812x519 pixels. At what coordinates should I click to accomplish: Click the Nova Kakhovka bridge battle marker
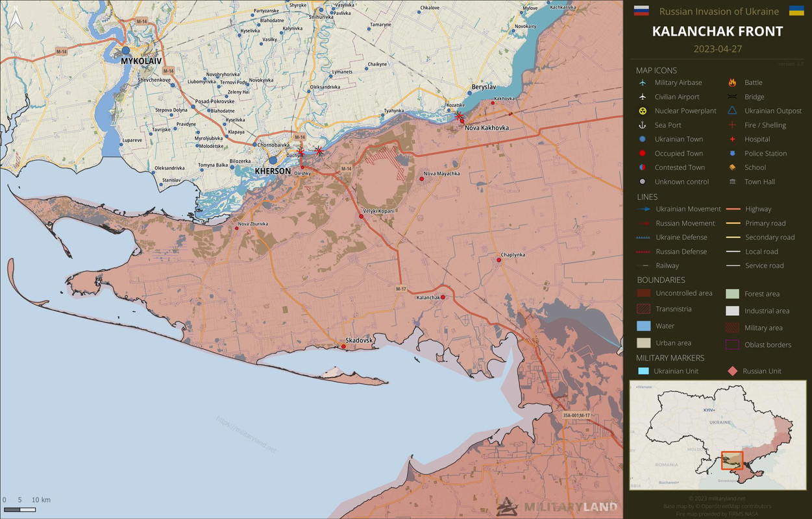[458, 115]
